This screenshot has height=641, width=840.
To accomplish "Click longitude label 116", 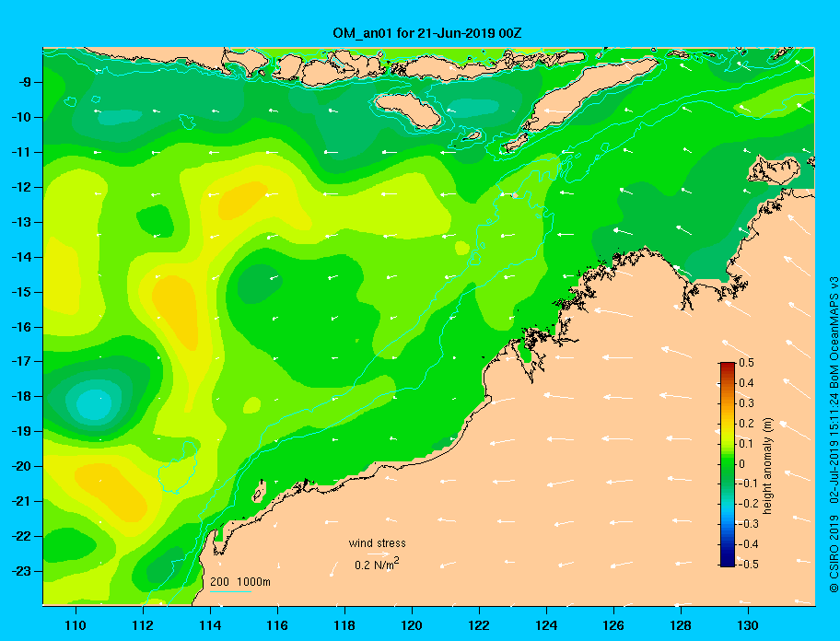I will [x=277, y=625].
